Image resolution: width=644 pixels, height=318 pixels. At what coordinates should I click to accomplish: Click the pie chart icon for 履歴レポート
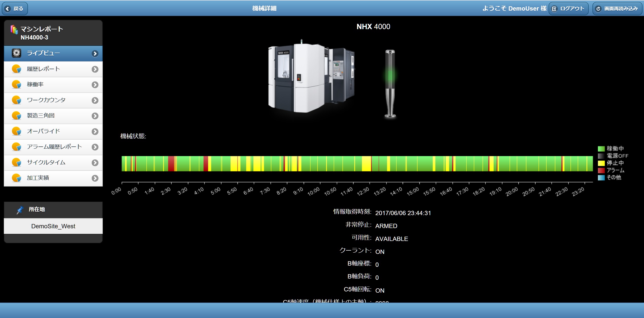[x=16, y=69]
